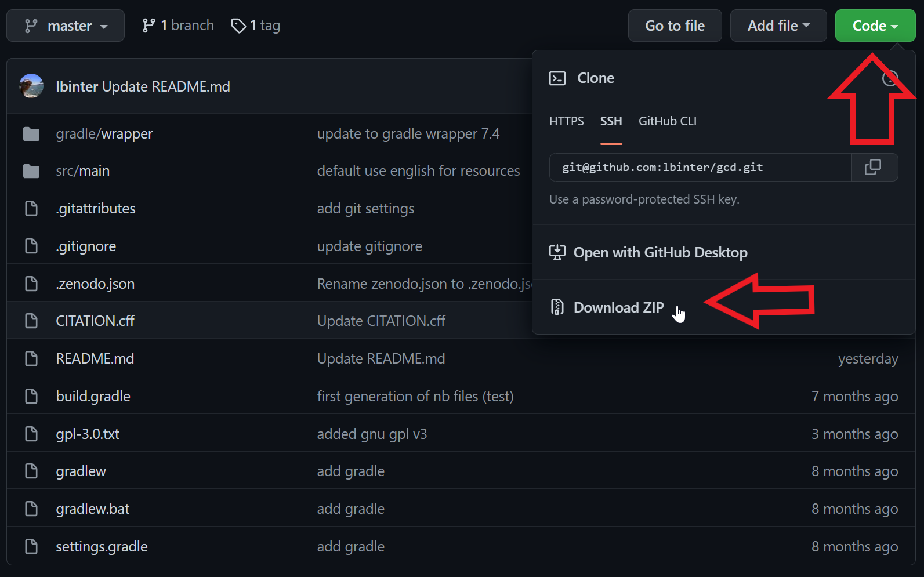Image resolution: width=924 pixels, height=577 pixels.
Task: Click the gpl-3.0.txt file icon
Action: coord(31,434)
